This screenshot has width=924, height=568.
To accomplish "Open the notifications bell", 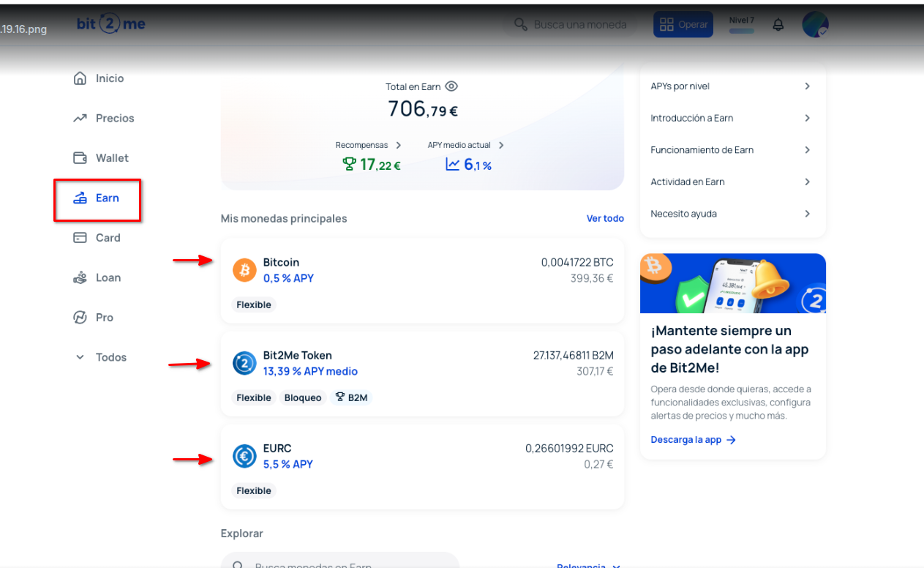I will (x=778, y=25).
